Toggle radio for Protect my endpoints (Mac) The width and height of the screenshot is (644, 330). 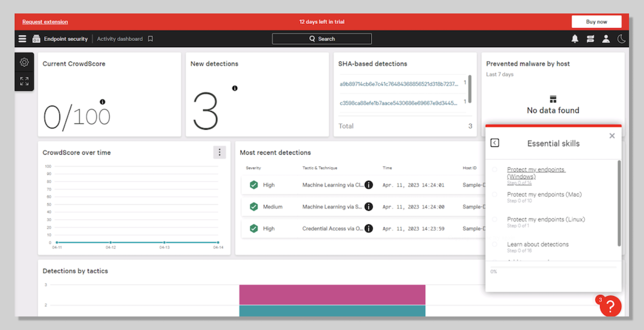(x=495, y=194)
